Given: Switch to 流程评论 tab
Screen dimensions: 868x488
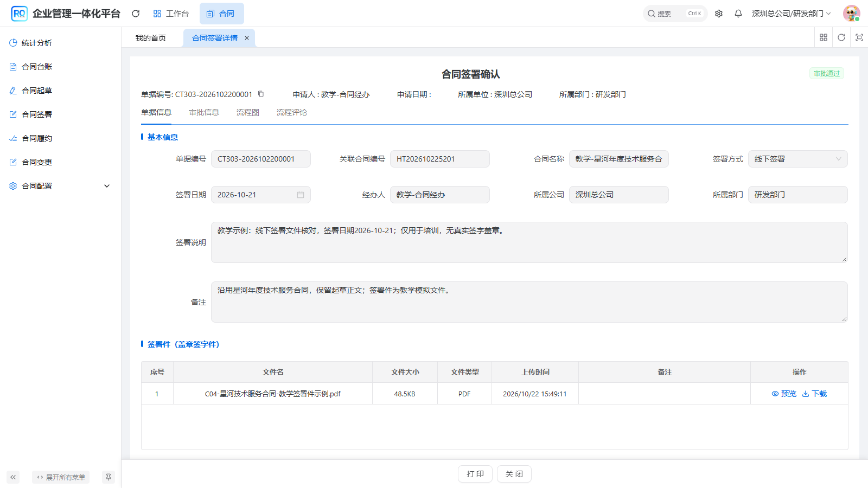Looking at the screenshot, I should tap(292, 112).
